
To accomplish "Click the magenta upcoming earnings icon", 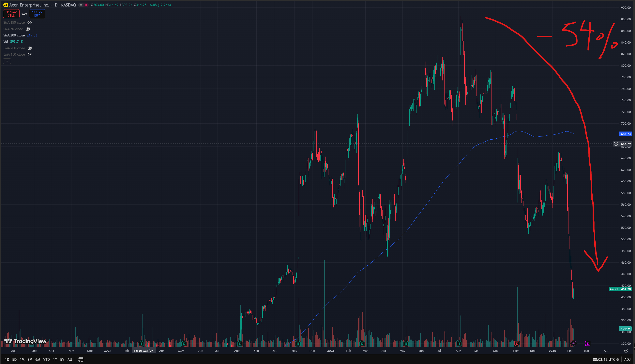I will pyautogui.click(x=587, y=343).
